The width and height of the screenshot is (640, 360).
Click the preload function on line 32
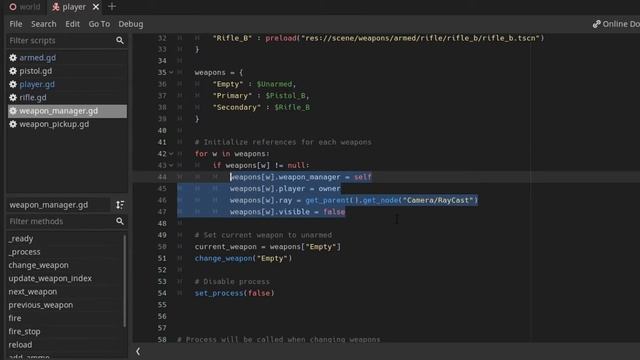coord(281,38)
